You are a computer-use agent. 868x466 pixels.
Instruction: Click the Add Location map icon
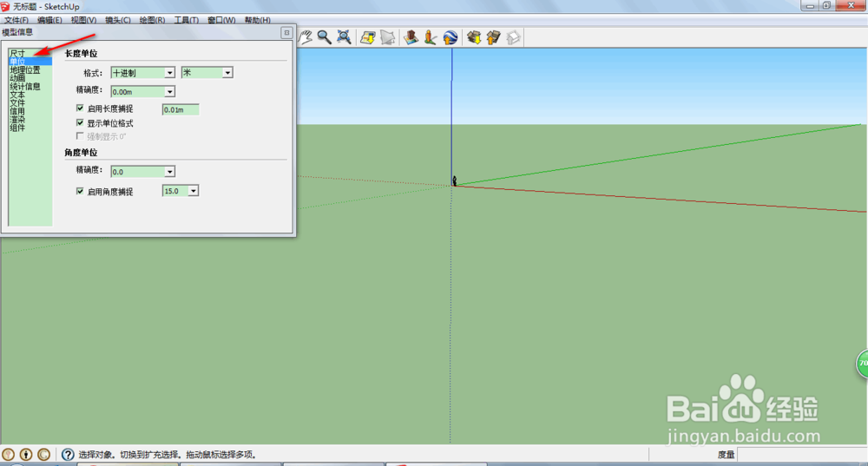point(367,37)
